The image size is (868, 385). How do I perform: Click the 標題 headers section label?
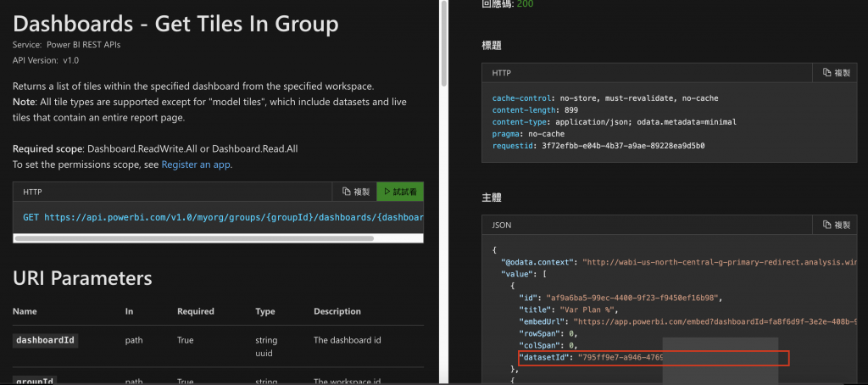[492, 46]
